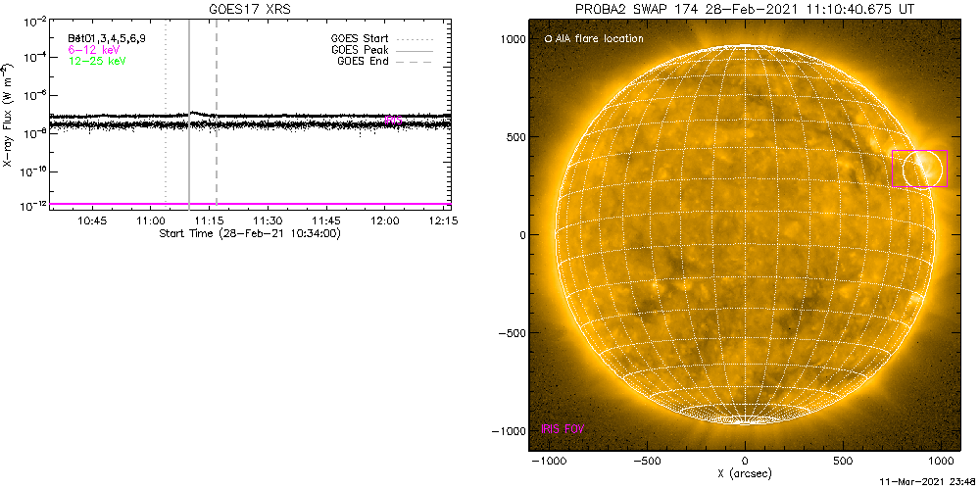
Task: Click the "500" tick on solar image Y axis
Action: pos(515,137)
